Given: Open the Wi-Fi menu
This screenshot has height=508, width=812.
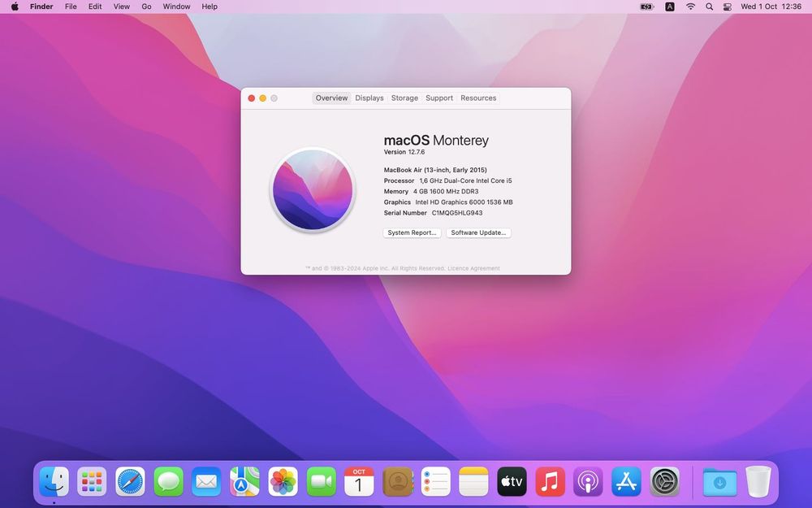Looking at the screenshot, I should coord(690,7).
